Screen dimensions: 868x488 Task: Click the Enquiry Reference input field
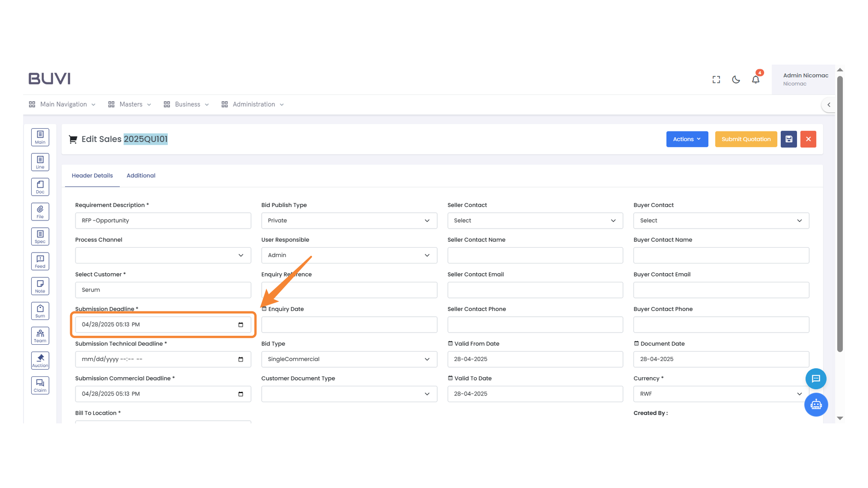(x=349, y=290)
